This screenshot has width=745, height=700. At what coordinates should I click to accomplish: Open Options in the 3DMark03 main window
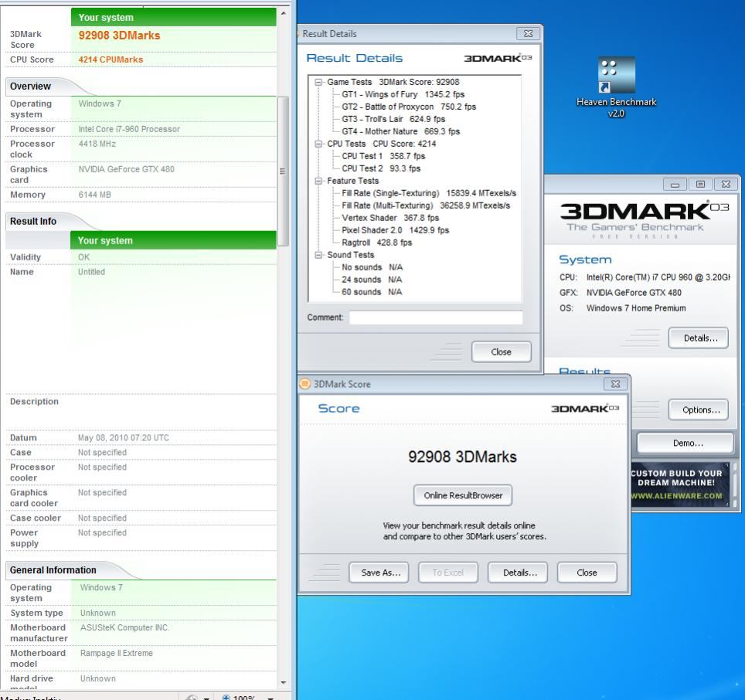[x=698, y=409]
